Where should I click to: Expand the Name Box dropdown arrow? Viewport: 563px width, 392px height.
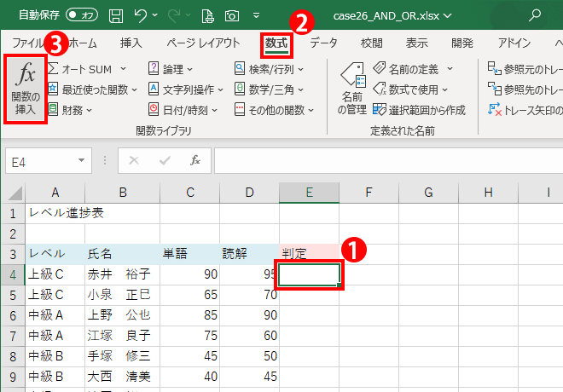pos(82,160)
